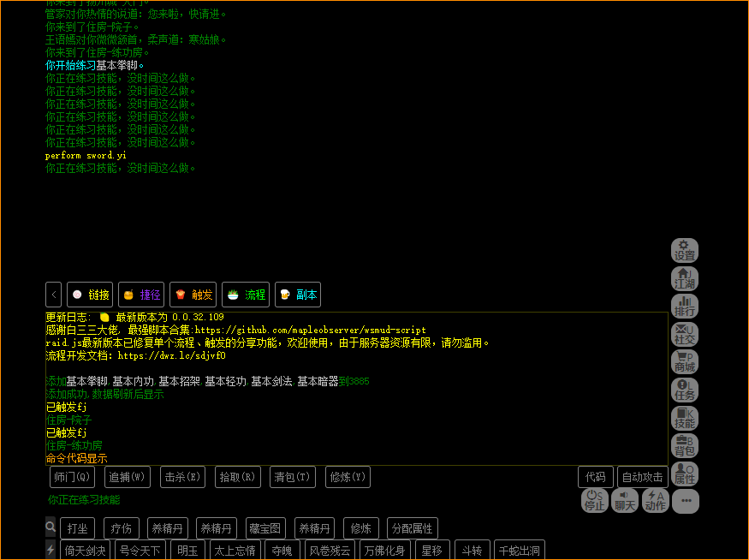Use the 号令天下 skill
The image size is (749, 560).
click(x=140, y=551)
